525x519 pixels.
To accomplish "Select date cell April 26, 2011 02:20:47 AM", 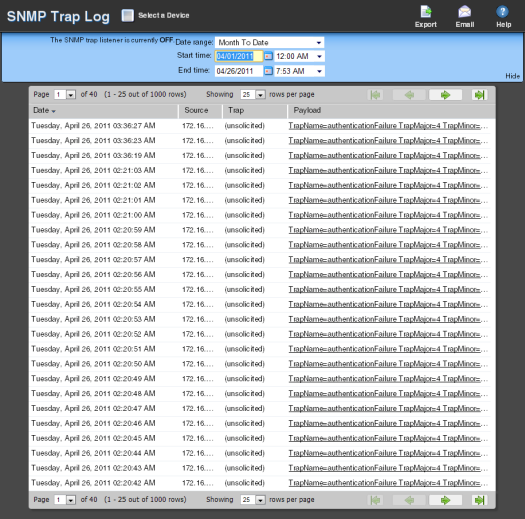I will point(93,409).
